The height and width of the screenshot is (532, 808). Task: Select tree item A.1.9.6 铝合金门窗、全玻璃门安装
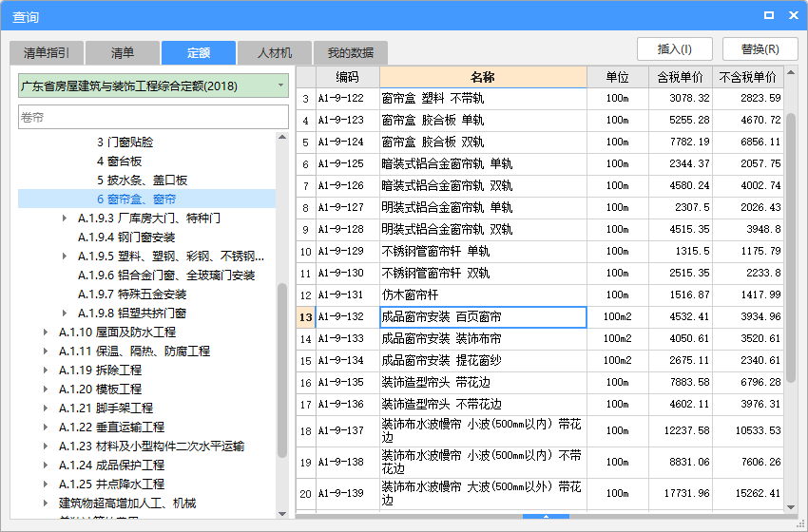[166, 275]
